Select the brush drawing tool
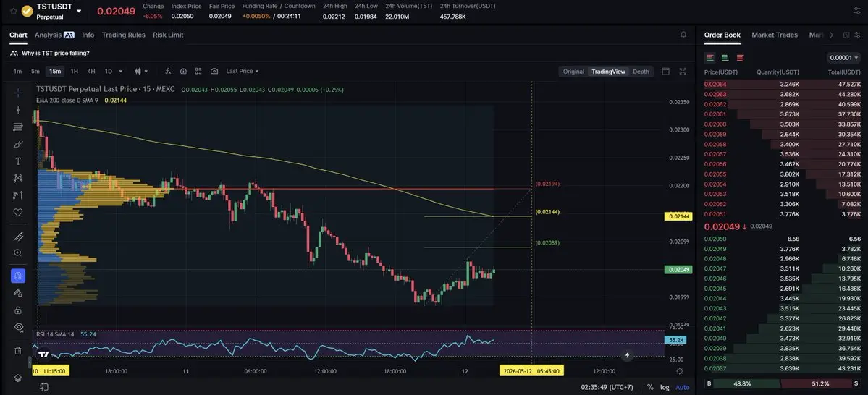Viewport: 868px width, 395px height. [x=17, y=144]
